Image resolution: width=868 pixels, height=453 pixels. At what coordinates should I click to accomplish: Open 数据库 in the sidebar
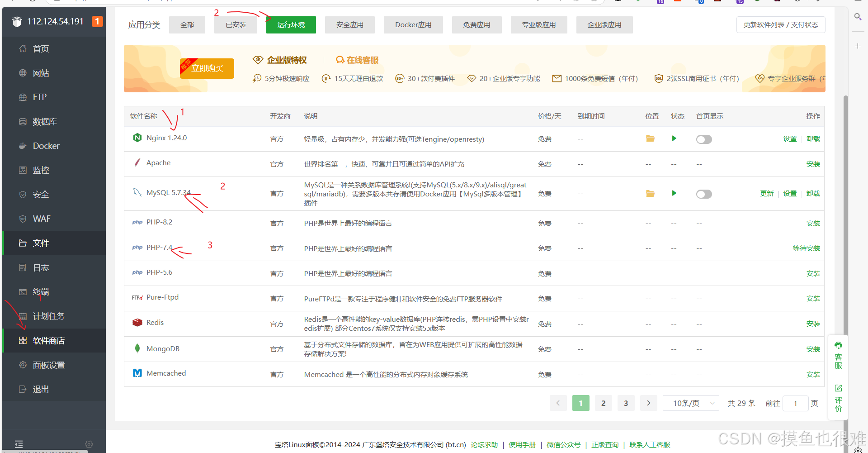(x=54, y=122)
